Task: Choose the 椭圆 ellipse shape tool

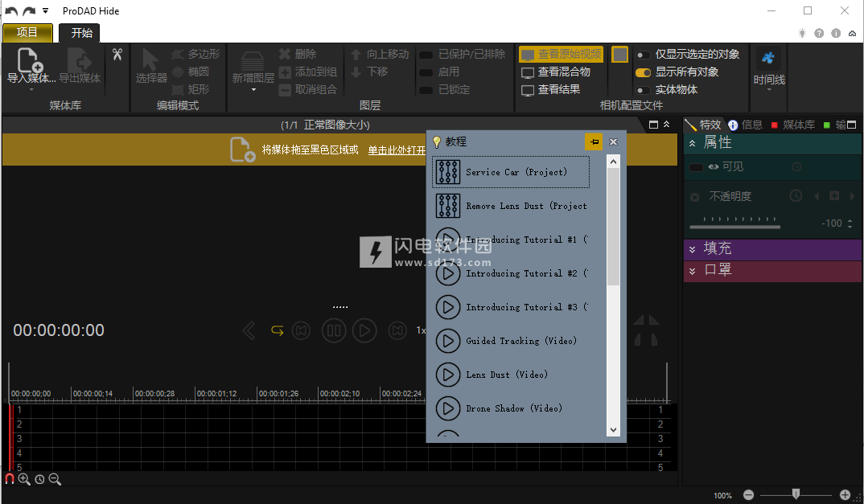Action: tap(191, 72)
